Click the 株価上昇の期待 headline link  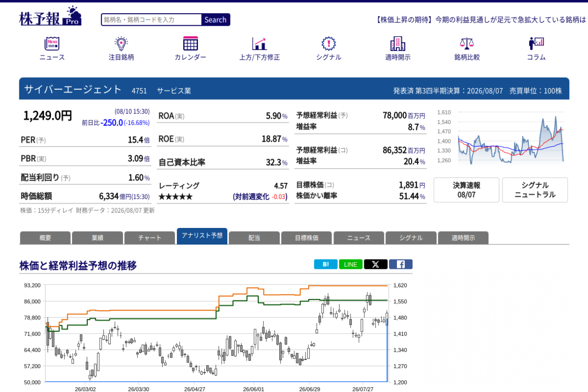pyautogui.click(x=481, y=20)
